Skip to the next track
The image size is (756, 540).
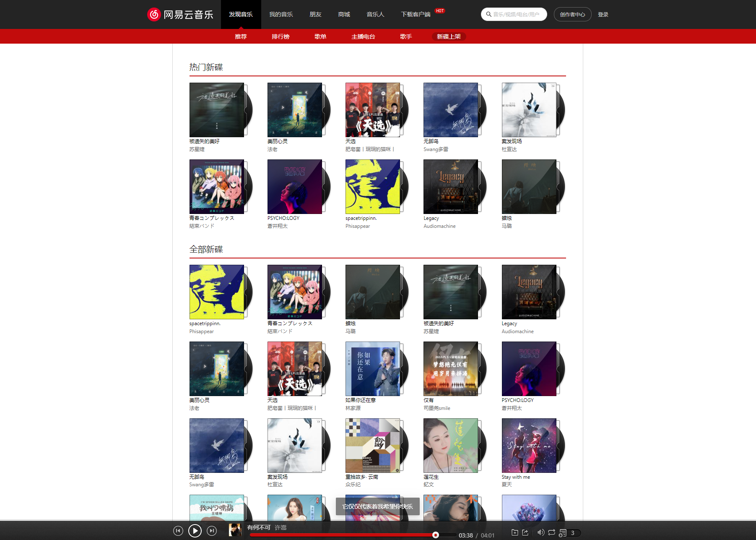pyautogui.click(x=212, y=531)
